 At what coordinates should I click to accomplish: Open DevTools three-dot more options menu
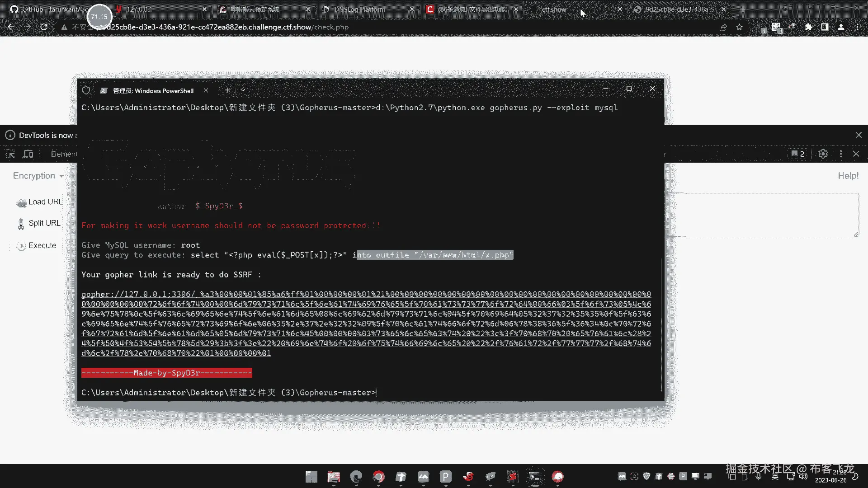click(840, 154)
